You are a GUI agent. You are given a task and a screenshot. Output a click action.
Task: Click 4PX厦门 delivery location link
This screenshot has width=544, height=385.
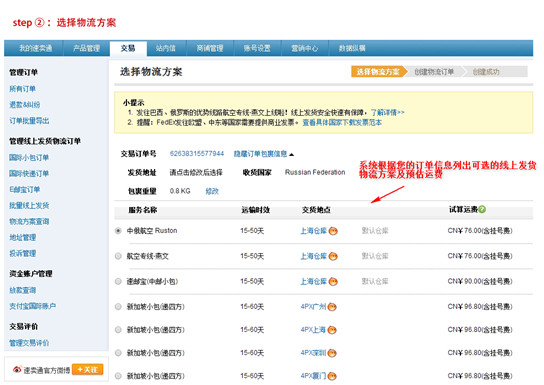click(313, 376)
